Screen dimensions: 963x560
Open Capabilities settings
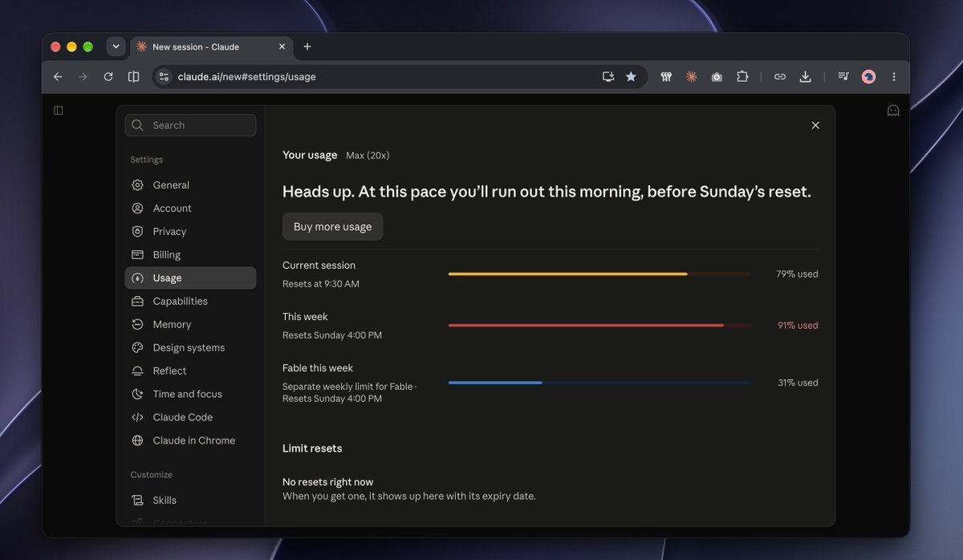click(x=190, y=301)
